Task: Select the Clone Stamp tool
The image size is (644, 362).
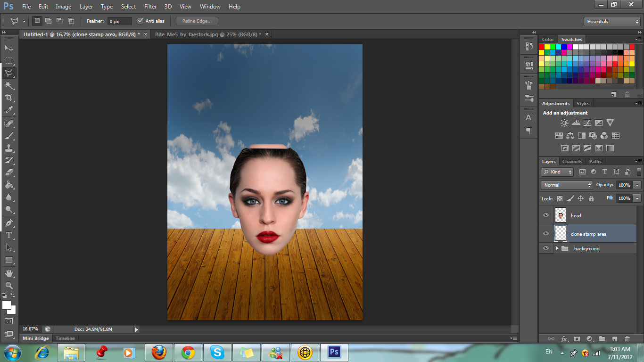Action: [9, 148]
